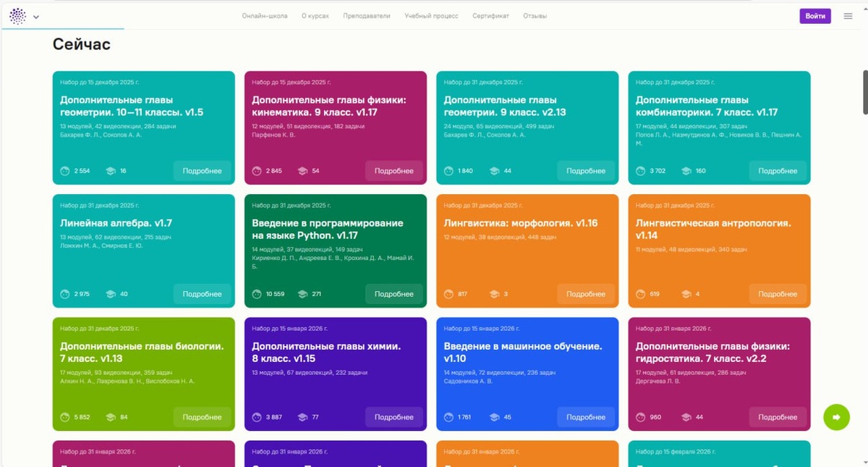Image resolution: width=868 pixels, height=467 pixels.
Task: Select Учебный процесс navigation item
Action: [431, 16]
